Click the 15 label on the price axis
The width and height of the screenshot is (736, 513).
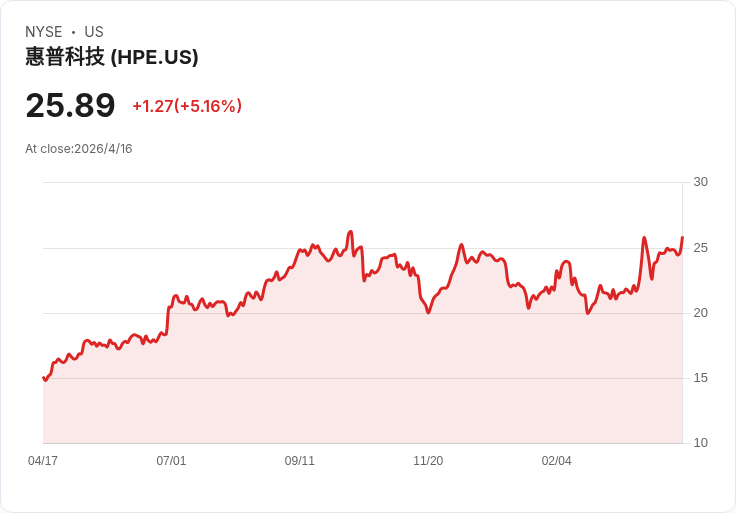[700, 378]
